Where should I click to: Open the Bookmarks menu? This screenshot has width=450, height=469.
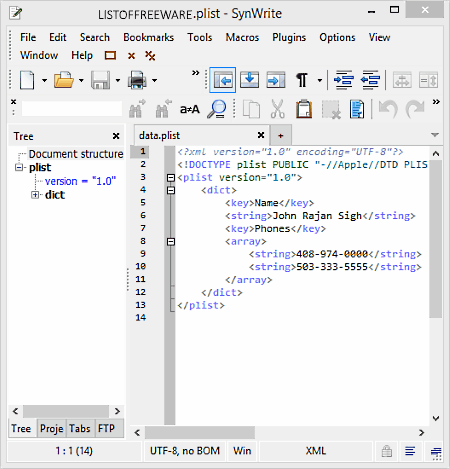pyautogui.click(x=149, y=37)
